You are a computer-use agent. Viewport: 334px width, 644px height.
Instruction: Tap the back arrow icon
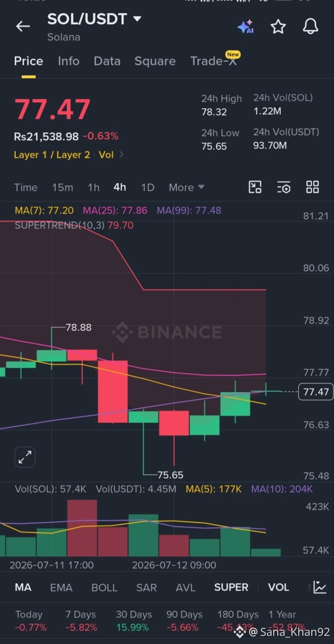[23, 26]
